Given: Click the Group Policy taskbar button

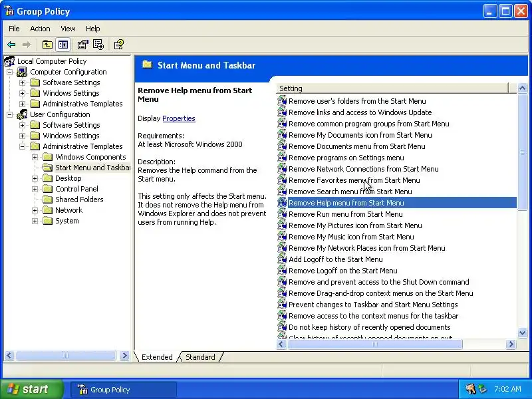Looking at the screenshot, I should tap(124, 390).
